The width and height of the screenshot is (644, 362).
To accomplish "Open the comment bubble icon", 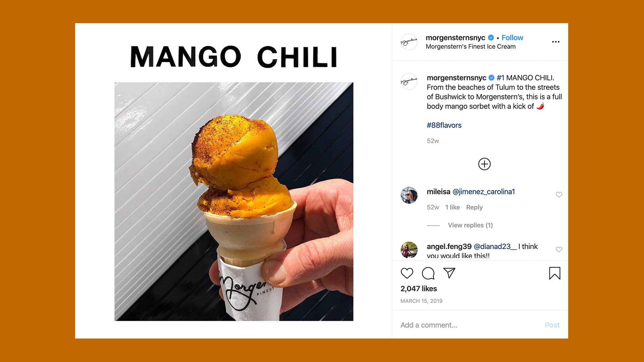I will (x=428, y=273).
